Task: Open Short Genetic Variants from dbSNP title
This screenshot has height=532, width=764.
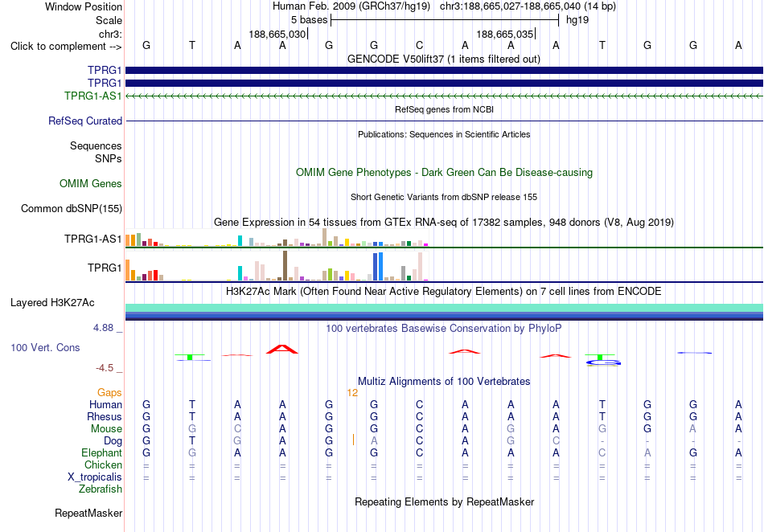Action: click(x=444, y=197)
